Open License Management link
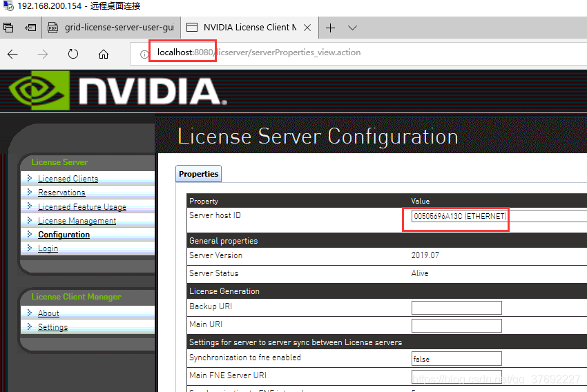 tap(77, 221)
